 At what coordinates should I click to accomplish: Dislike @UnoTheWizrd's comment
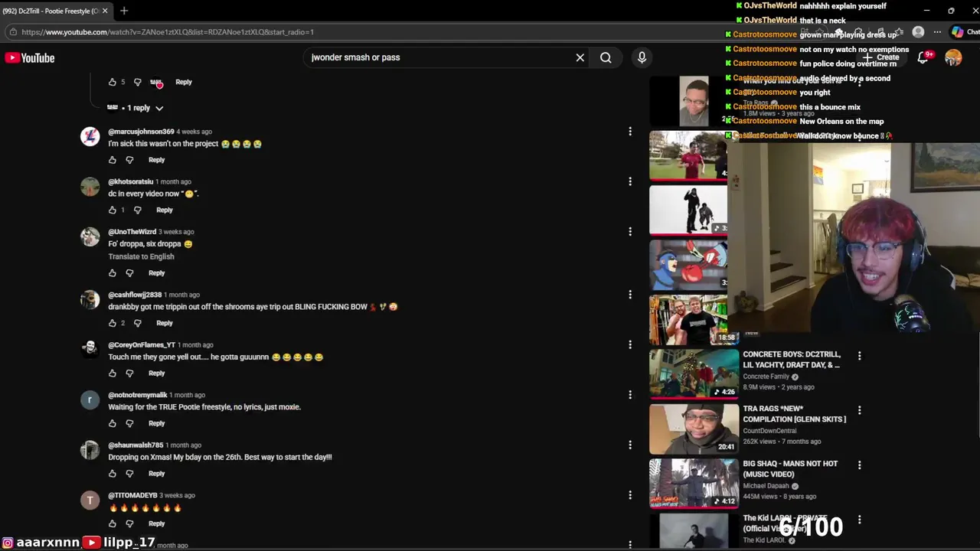(x=129, y=272)
